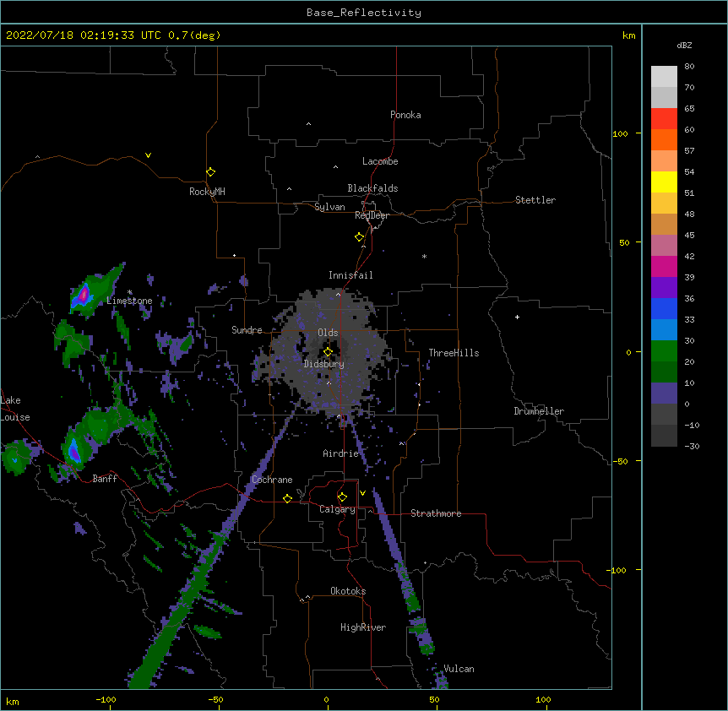This screenshot has width=728, height=711.
Task: Click the yellow diamond marker south of RedDeer
Action: coord(359,237)
